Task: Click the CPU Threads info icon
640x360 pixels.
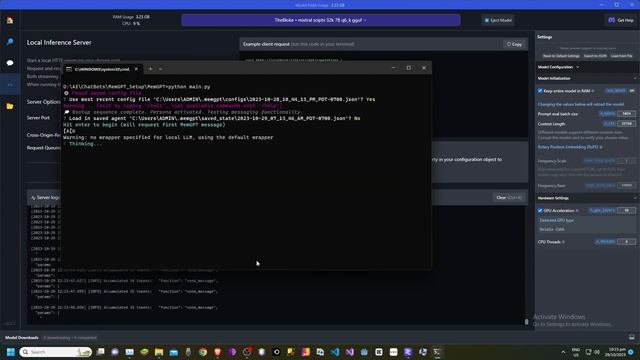Action: pos(563,242)
